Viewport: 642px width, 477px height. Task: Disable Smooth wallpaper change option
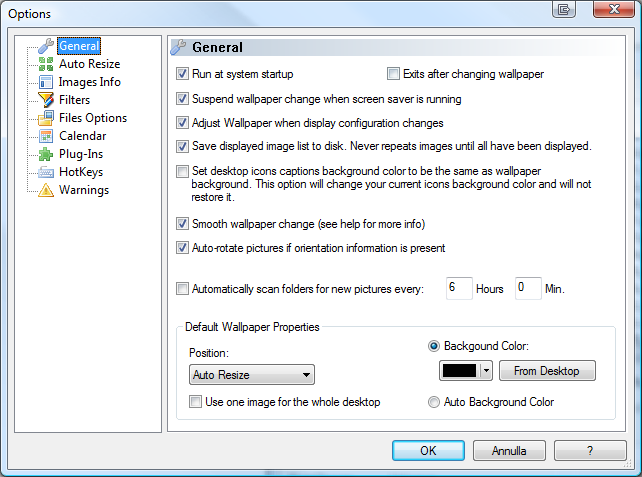182,224
